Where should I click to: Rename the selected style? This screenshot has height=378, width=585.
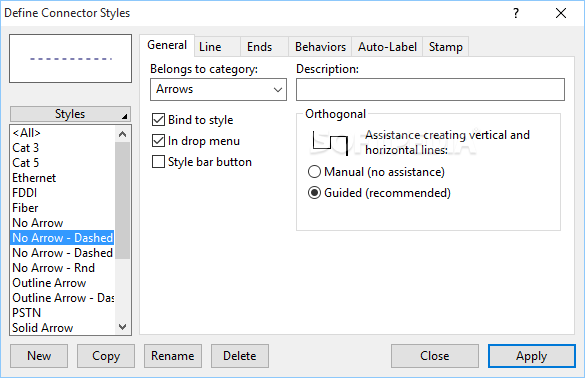[x=173, y=356]
